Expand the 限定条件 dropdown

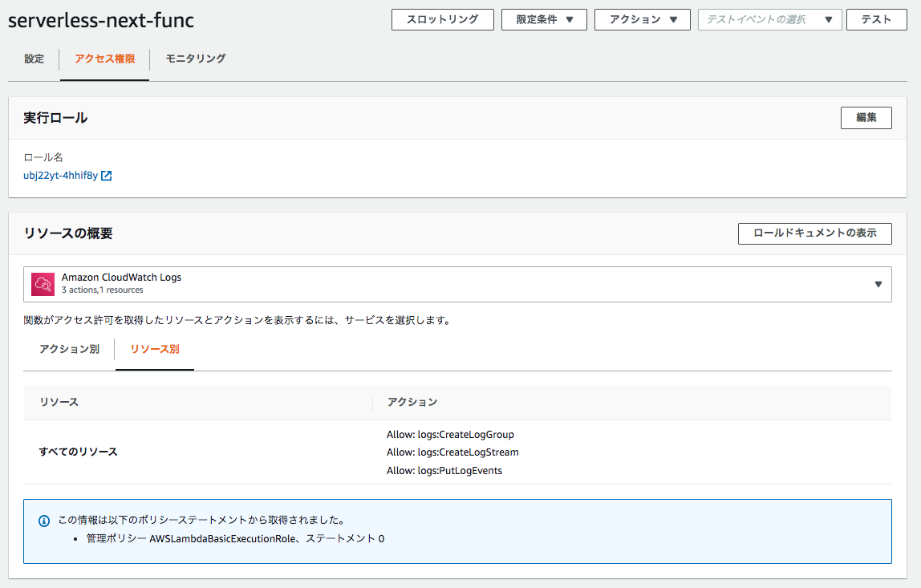coord(544,19)
